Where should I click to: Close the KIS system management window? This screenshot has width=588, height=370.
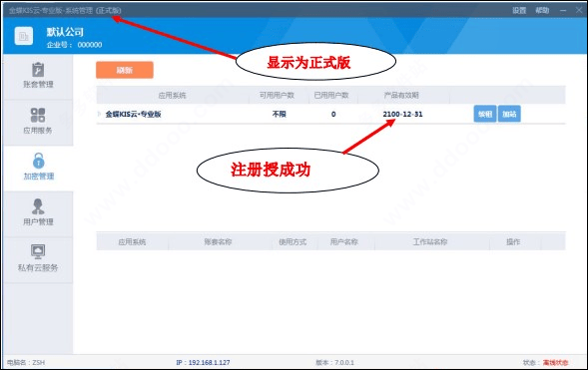(579, 11)
